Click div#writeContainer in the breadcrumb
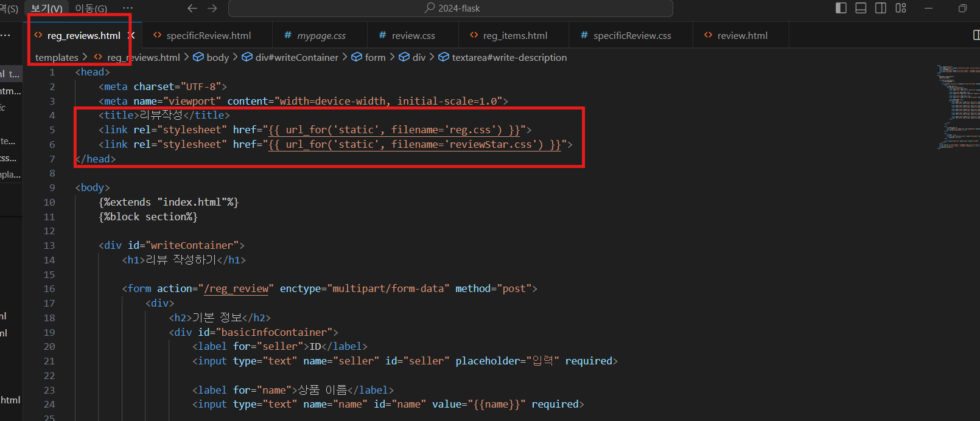The image size is (980, 421). point(296,57)
